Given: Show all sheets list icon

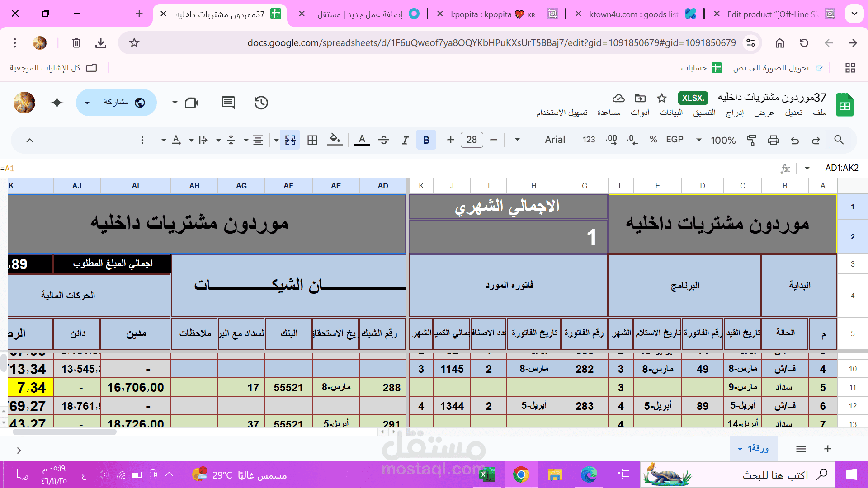Looking at the screenshot, I should [801, 449].
